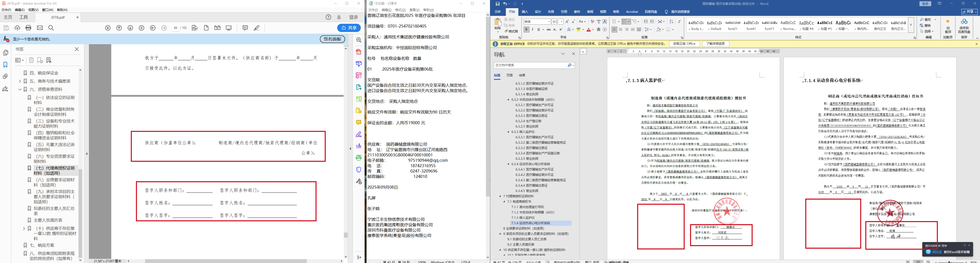Image resolution: width=980 pixels, height=263 pixels.
Task: Upload the PDF to cloud in Acrobat
Action: coord(17,28)
